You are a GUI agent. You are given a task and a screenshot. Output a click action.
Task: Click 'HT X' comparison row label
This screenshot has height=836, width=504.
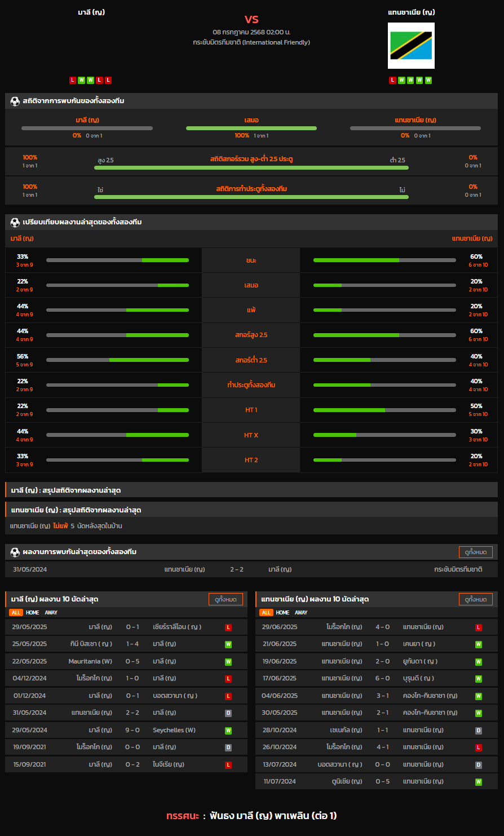pyautogui.click(x=251, y=435)
